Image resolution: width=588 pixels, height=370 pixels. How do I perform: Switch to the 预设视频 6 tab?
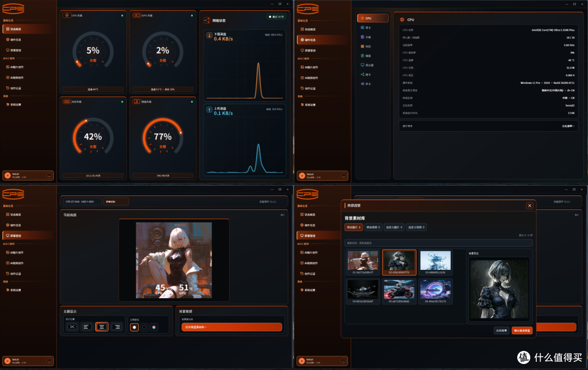click(x=373, y=227)
